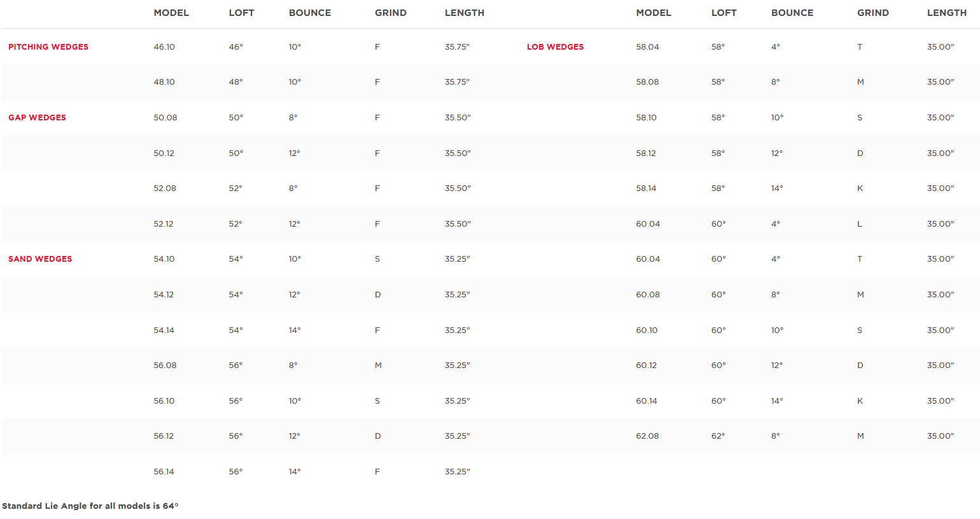Select the 48.10 model cell
Viewport: 980px width, 519px height.
pos(164,82)
